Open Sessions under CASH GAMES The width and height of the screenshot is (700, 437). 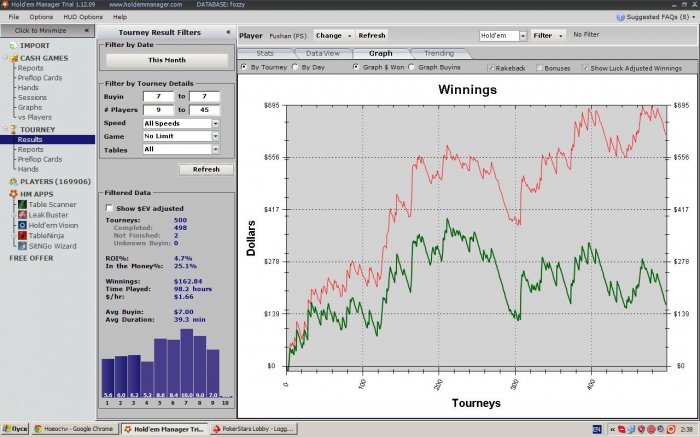(32, 97)
